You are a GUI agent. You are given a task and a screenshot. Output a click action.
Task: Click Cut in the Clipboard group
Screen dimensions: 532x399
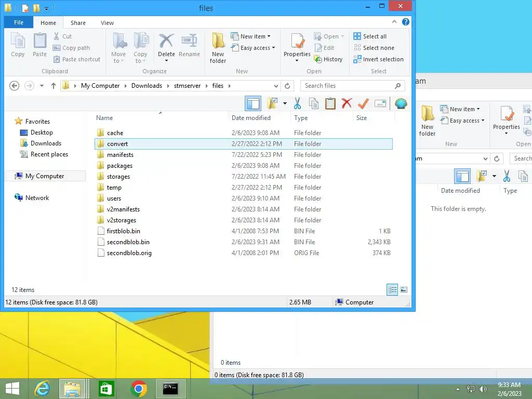click(x=62, y=36)
